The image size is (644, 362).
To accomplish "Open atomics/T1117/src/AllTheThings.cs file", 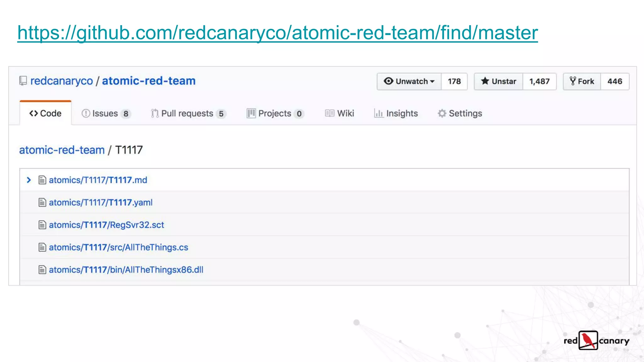I will 118,247.
